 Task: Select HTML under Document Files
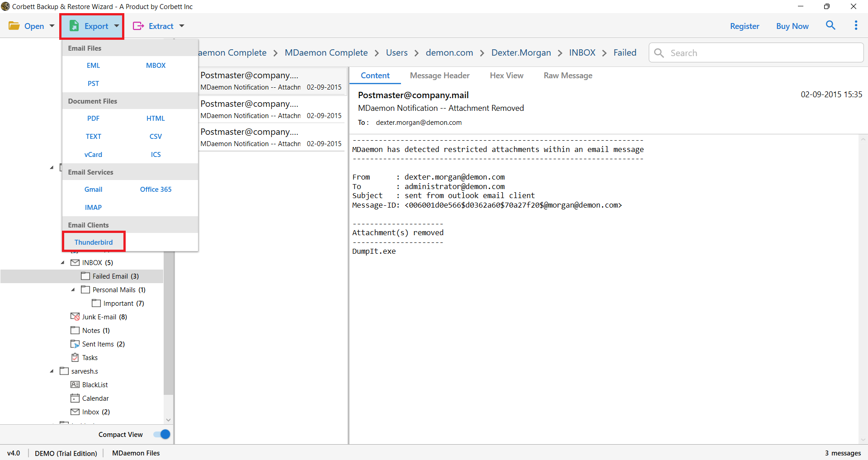tap(156, 118)
